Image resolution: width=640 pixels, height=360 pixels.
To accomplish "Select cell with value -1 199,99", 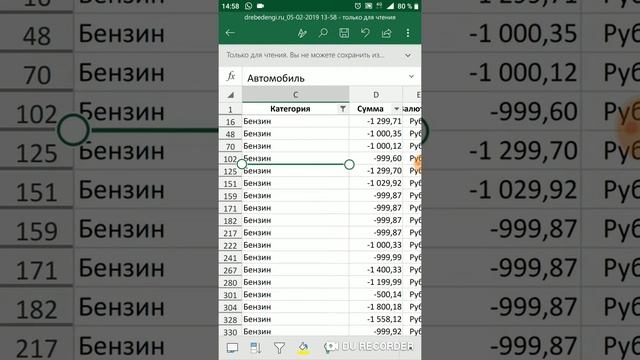I will tap(376, 282).
